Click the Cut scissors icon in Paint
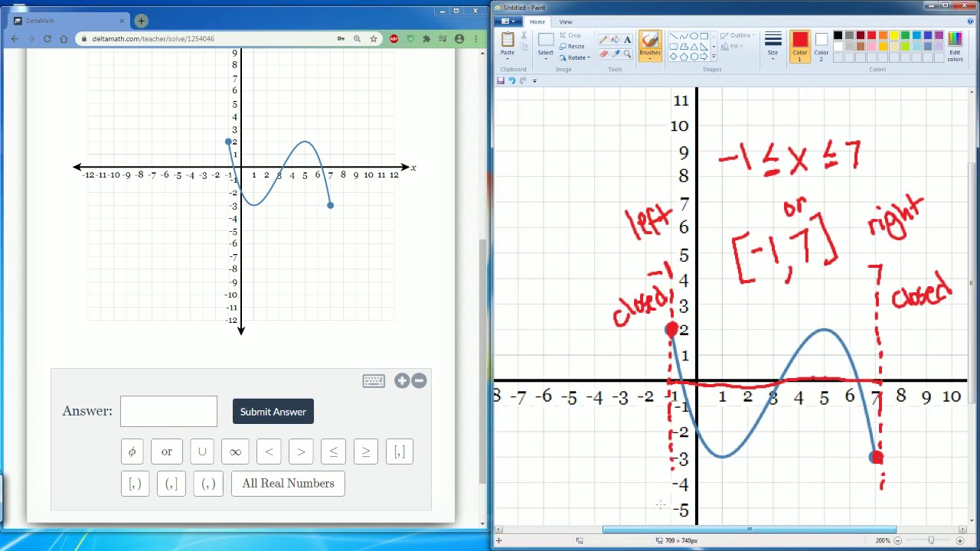This screenshot has height=551, width=980. click(524, 35)
